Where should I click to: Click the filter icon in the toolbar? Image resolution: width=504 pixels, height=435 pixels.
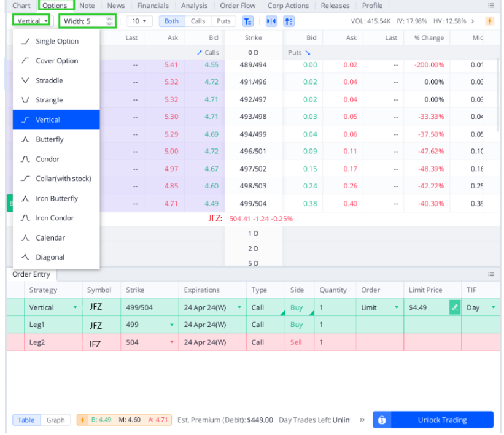[247, 20]
